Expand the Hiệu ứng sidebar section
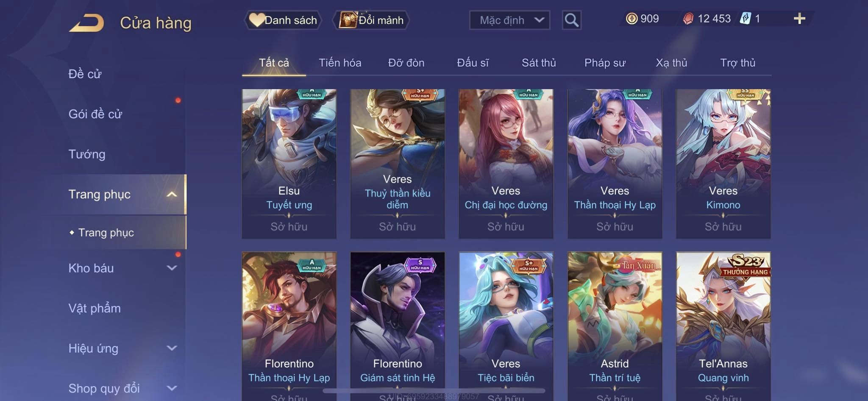This screenshot has height=401, width=868. tap(172, 348)
